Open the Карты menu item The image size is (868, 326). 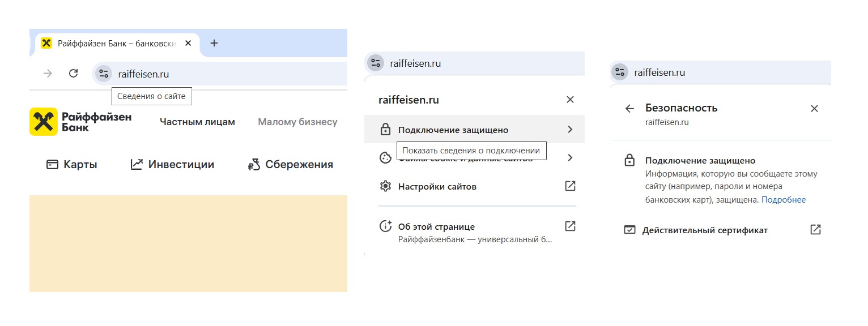click(x=72, y=165)
